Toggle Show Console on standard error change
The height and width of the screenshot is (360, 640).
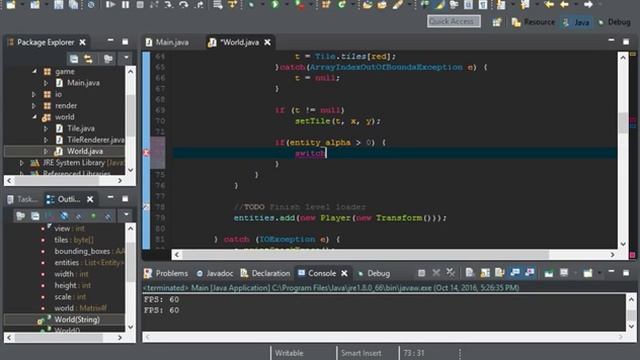[x=529, y=273]
